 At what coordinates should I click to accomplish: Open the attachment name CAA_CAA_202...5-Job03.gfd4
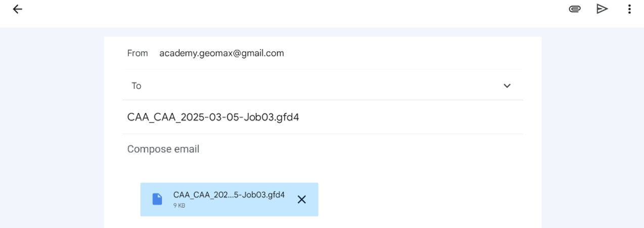pos(229,195)
